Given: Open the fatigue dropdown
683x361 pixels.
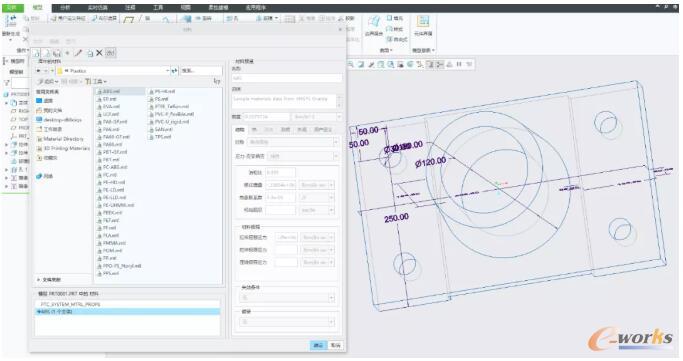Looking at the screenshot, I should (x=331, y=322).
